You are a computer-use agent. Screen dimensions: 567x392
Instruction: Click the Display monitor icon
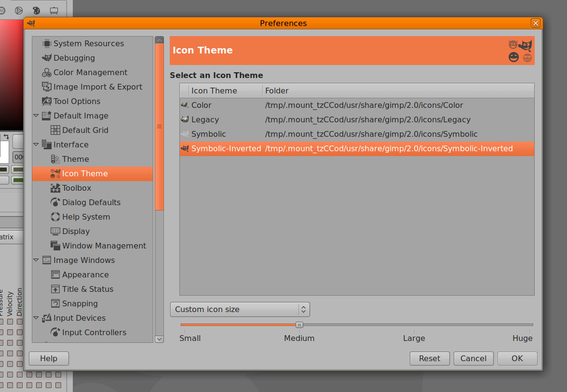[55, 231]
